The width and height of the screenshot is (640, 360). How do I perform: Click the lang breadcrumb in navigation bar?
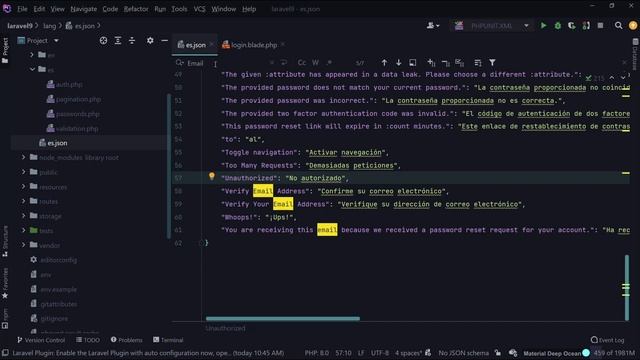(x=49, y=26)
